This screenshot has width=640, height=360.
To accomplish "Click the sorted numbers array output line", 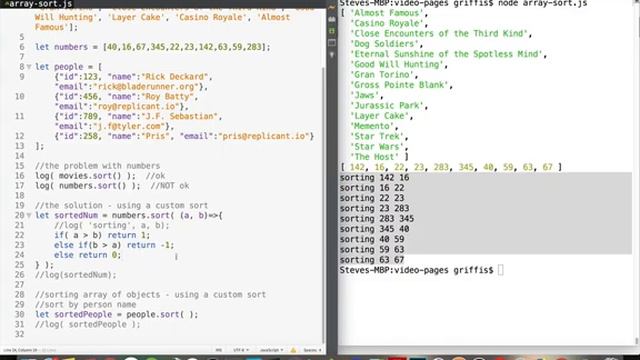I will [451, 167].
